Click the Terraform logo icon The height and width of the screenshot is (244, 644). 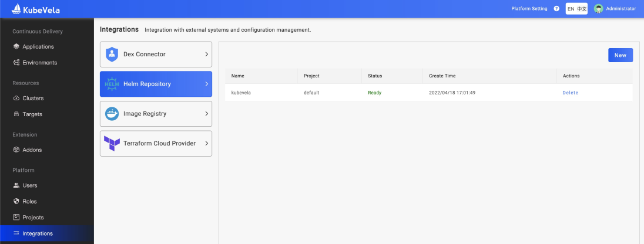pos(112,144)
